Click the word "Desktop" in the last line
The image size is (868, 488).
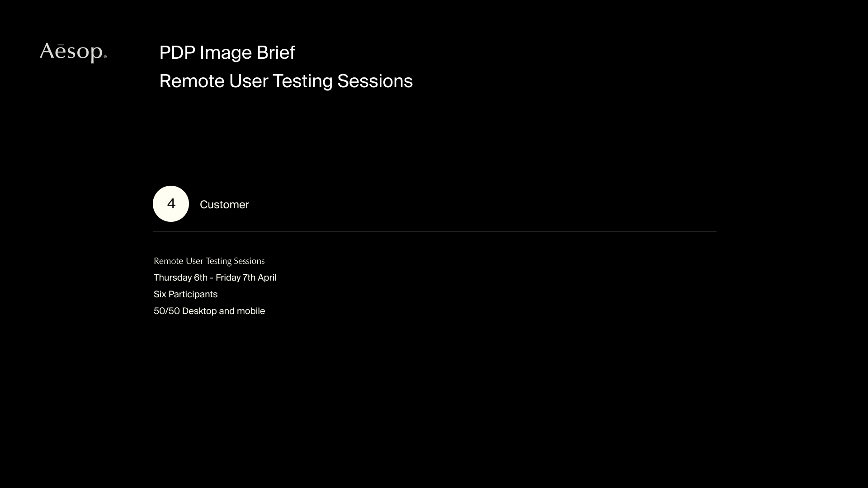click(199, 311)
